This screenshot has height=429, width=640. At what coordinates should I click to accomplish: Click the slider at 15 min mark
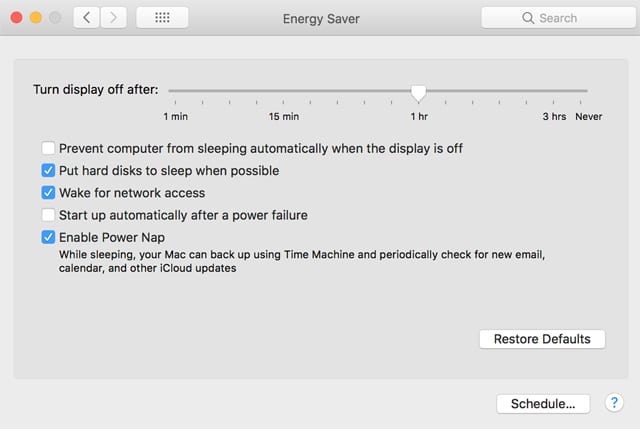coord(283,91)
